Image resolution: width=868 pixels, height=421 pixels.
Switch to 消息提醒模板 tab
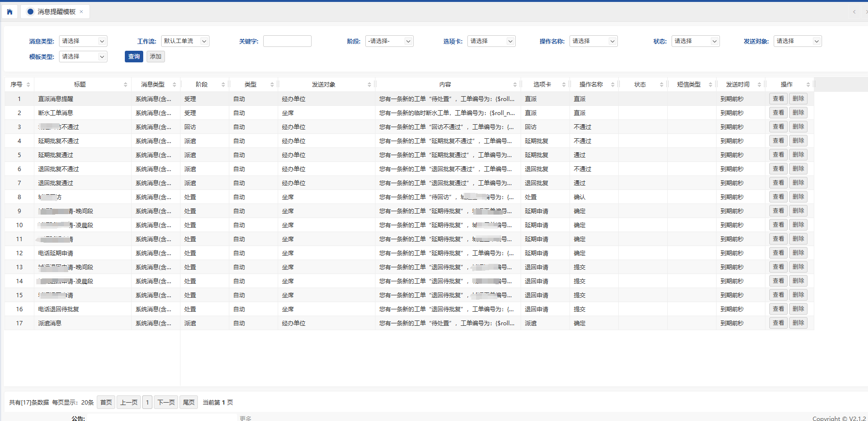coord(56,12)
